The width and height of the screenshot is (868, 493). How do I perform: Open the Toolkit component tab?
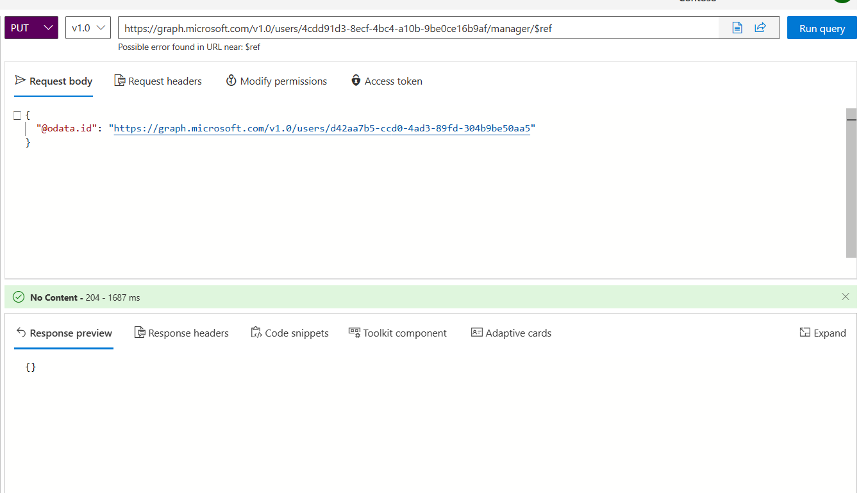(x=397, y=333)
